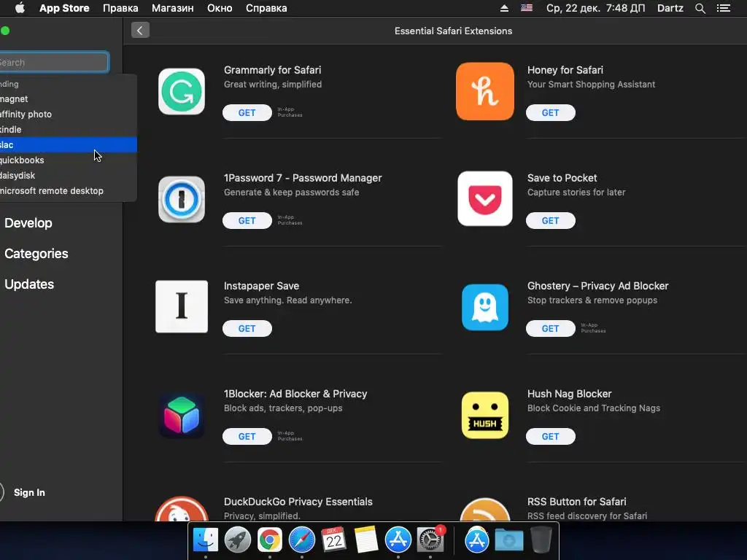
Task: Open the Honey for Safari title
Action: [565, 70]
